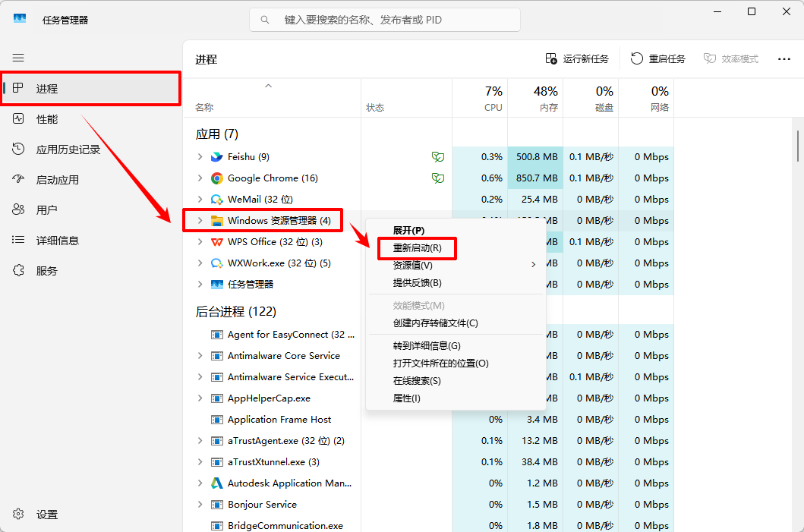Click the Autodesk Application Manager icon
This screenshot has height=532, width=804.
[217, 483]
